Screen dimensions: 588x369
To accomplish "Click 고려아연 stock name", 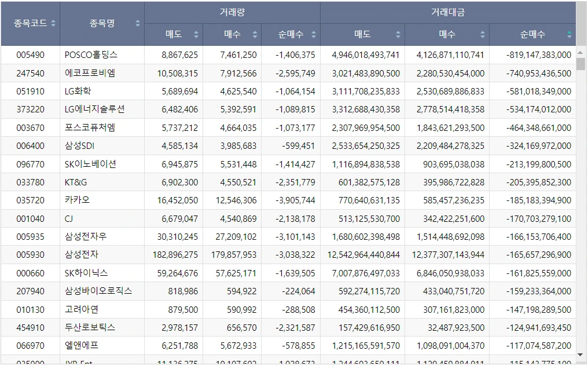I will pyautogui.click(x=82, y=309).
